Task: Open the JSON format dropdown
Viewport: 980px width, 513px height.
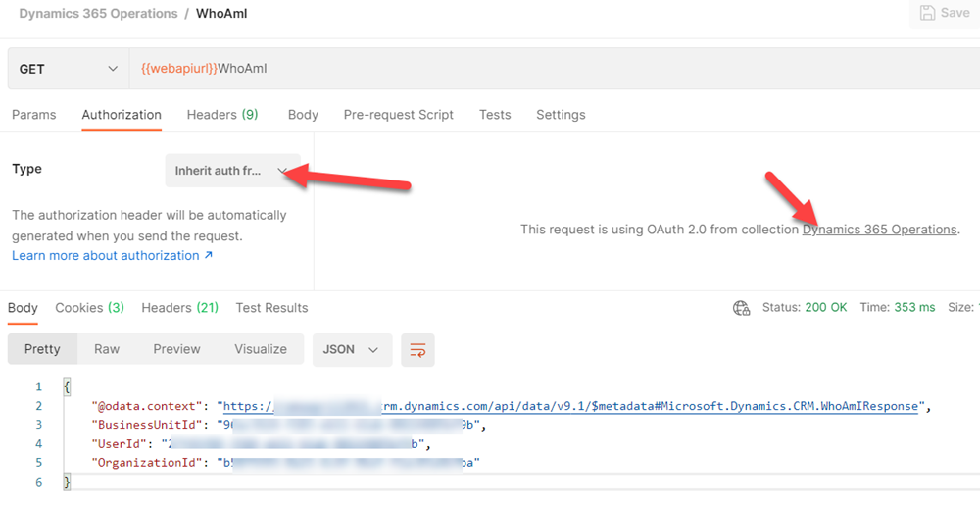Action: pos(352,350)
